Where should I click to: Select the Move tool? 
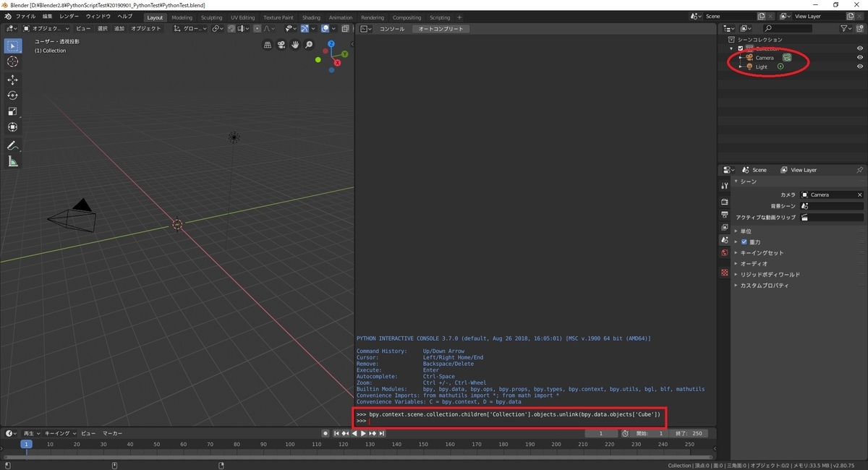click(12, 80)
